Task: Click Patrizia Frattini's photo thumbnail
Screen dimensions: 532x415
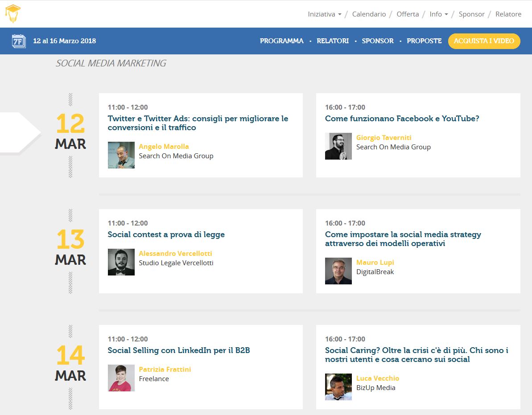Action: tap(121, 378)
